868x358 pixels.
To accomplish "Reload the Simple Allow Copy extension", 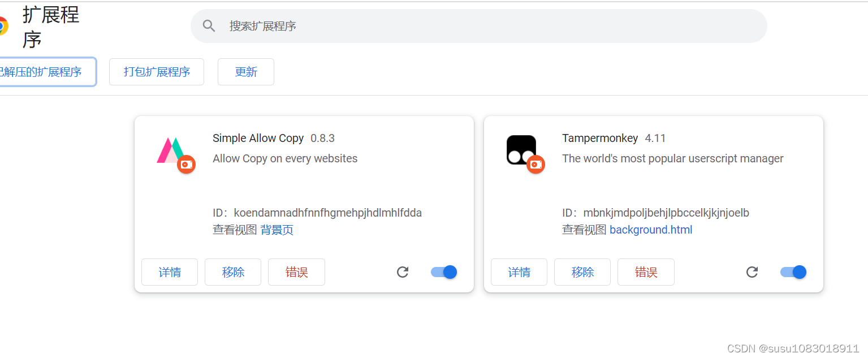I will [403, 272].
